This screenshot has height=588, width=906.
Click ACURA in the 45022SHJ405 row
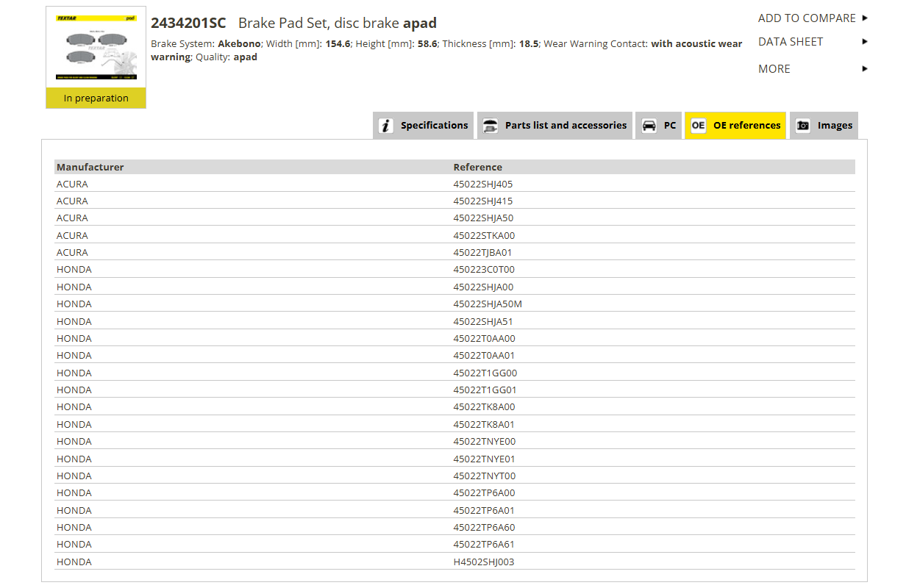[72, 184]
